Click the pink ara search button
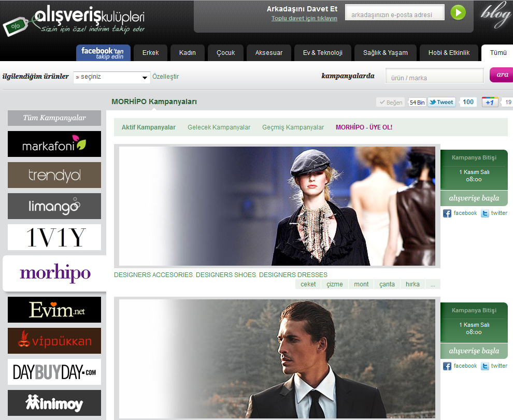The image size is (513, 420). [x=502, y=75]
